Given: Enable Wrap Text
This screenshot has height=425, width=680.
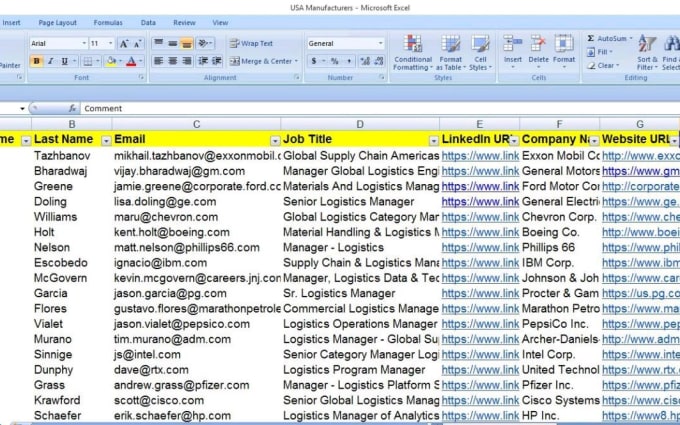Looking at the screenshot, I should [x=251, y=43].
